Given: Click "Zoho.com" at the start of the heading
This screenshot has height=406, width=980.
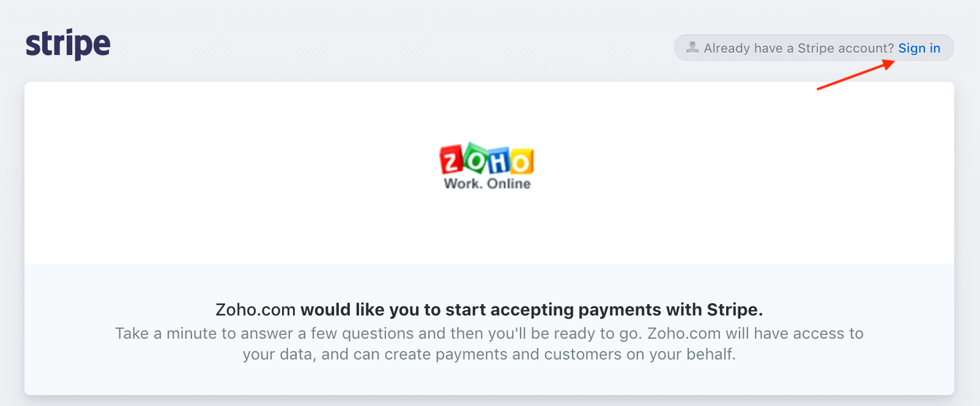Looking at the screenshot, I should coord(255,310).
